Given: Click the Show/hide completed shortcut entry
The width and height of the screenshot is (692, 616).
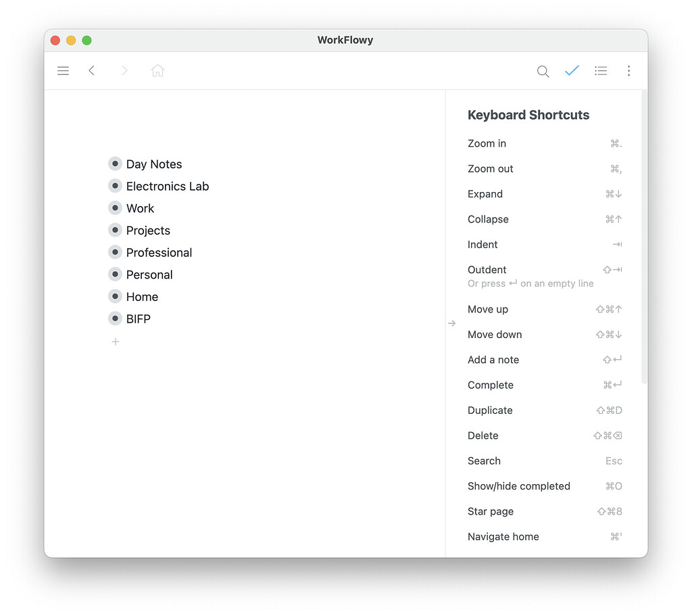Looking at the screenshot, I should 518,485.
